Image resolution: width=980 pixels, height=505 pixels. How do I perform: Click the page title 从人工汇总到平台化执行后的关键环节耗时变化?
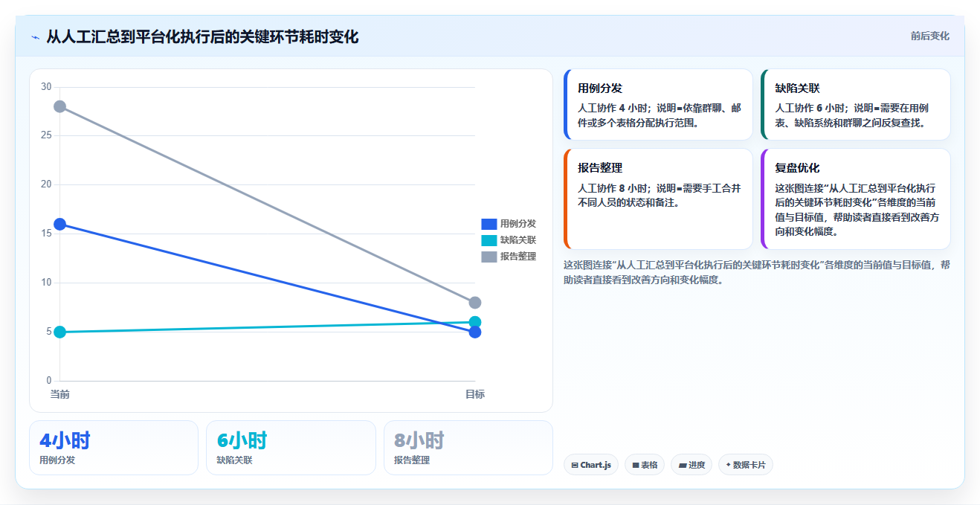coord(202,36)
